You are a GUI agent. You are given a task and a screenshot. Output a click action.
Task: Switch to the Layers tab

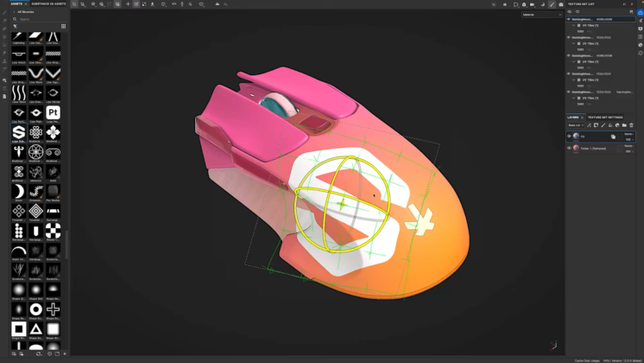pos(573,118)
